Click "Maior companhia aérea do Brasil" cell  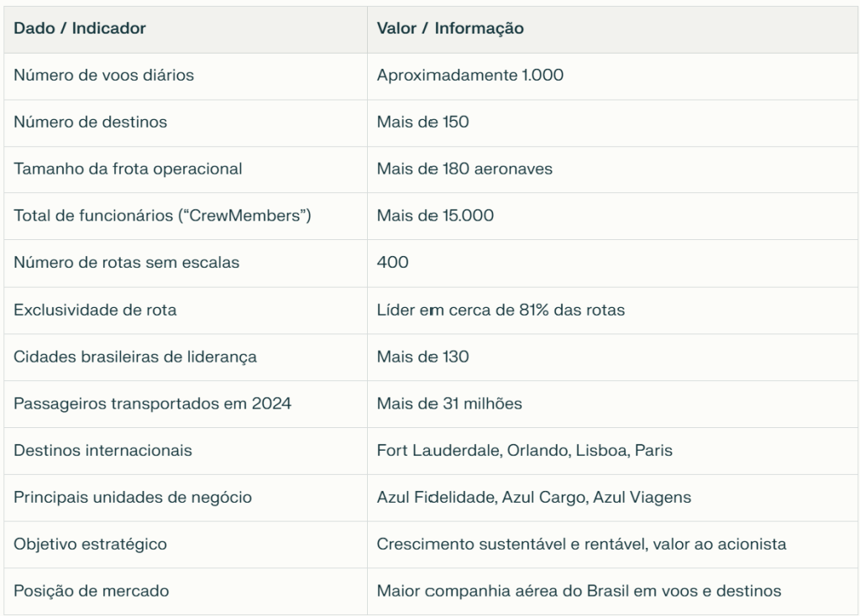(x=579, y=592)
